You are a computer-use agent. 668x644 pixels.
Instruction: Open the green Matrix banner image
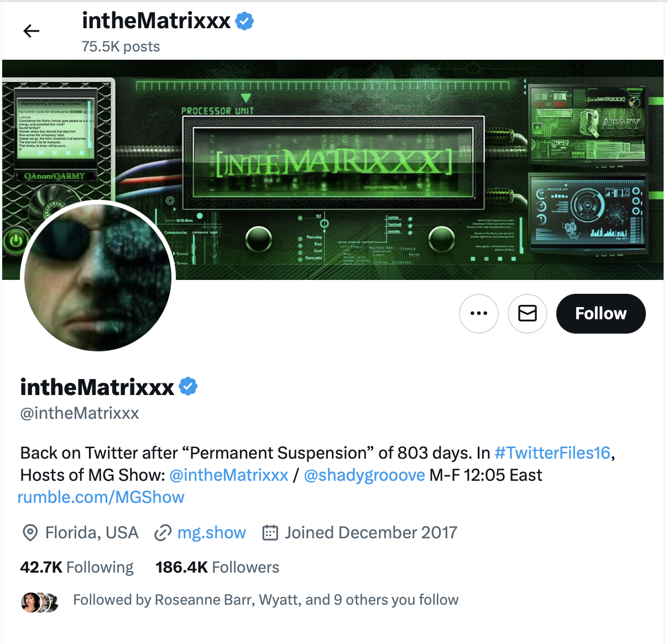click(333, 170)
